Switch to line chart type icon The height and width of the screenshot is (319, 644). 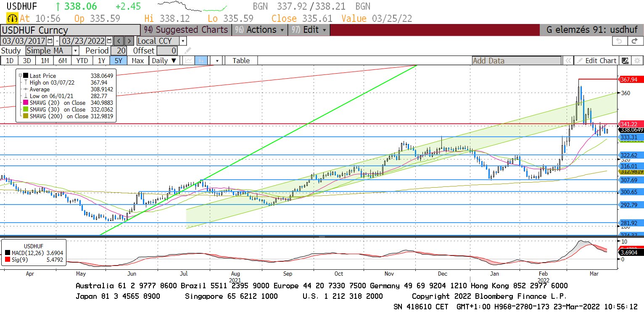pyautogui.click(x=188, y=61)
